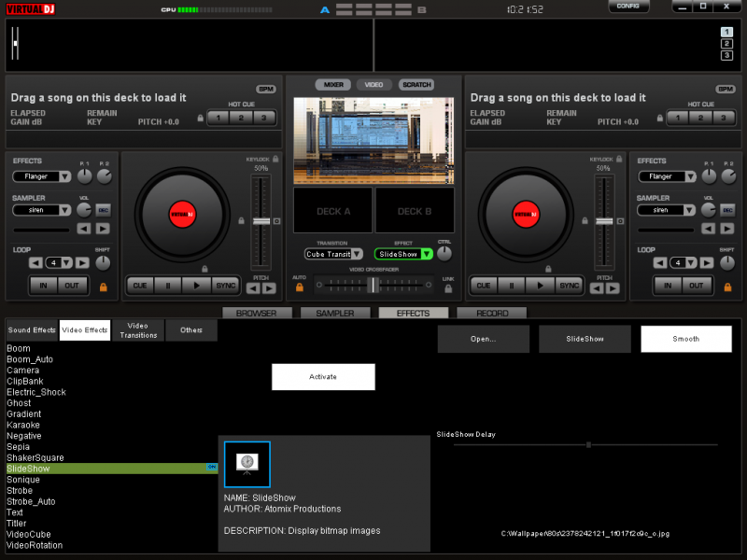Screen dimensions: 747x560
Task: Click left deck loop length decrease arrow
Action: coord(36,262)
